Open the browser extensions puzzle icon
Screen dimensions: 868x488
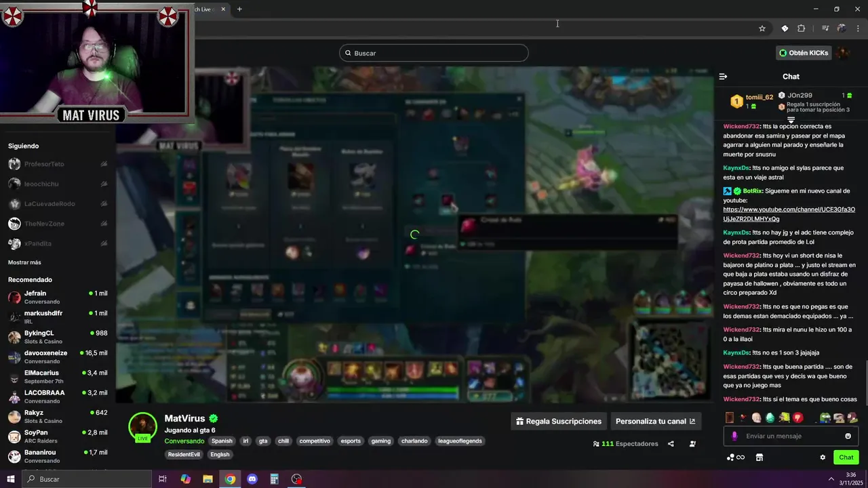coord(801,28)
